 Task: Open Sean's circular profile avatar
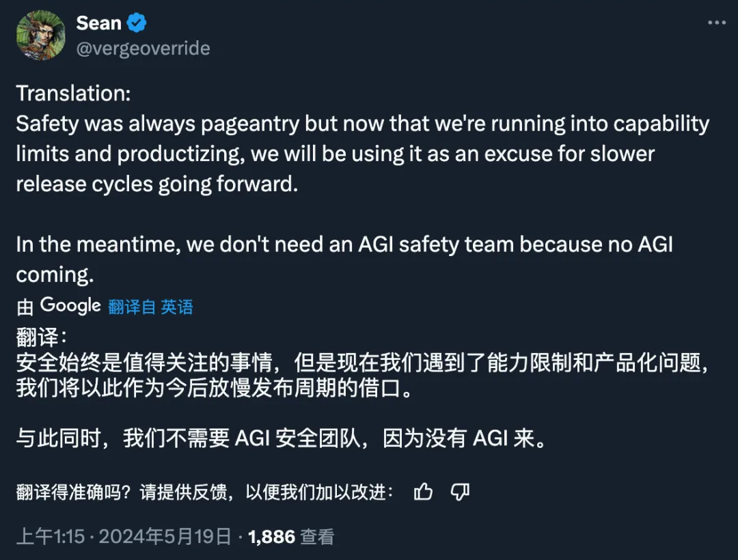[x=41, y=36]
